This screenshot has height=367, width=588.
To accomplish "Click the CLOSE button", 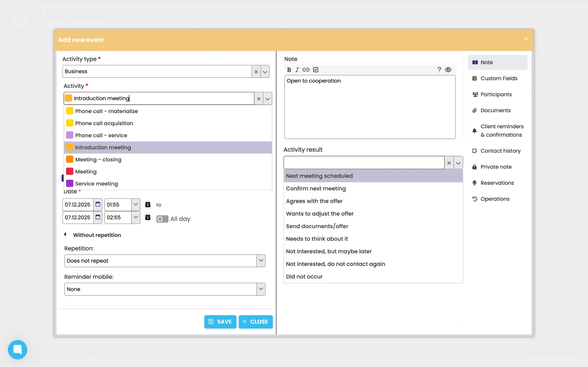I will tap(256, 322).
